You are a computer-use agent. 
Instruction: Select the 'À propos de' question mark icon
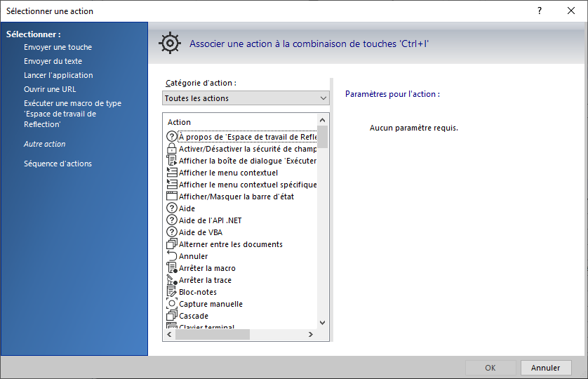pyautogui.click(x=171, y=136)
